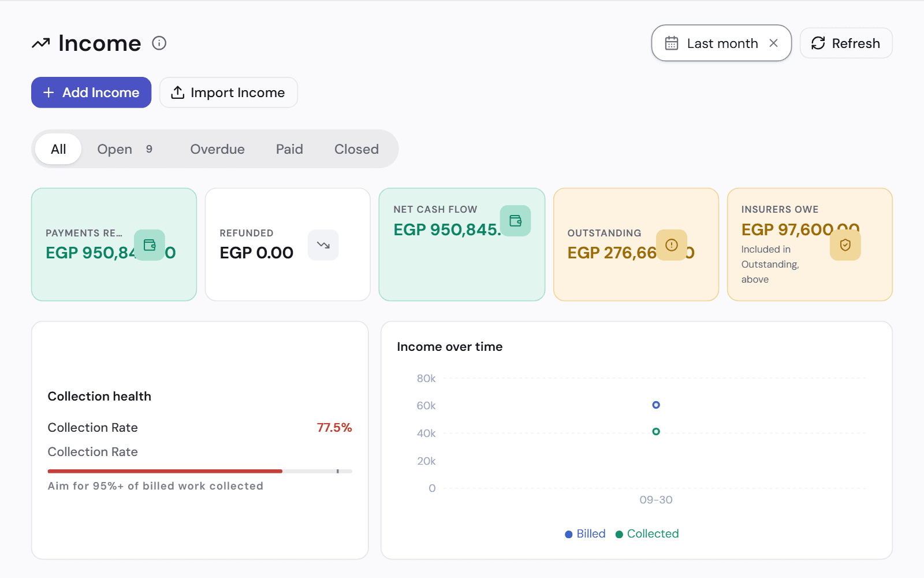Click the trending-down icon on Refunded card

tap(323, 245)
